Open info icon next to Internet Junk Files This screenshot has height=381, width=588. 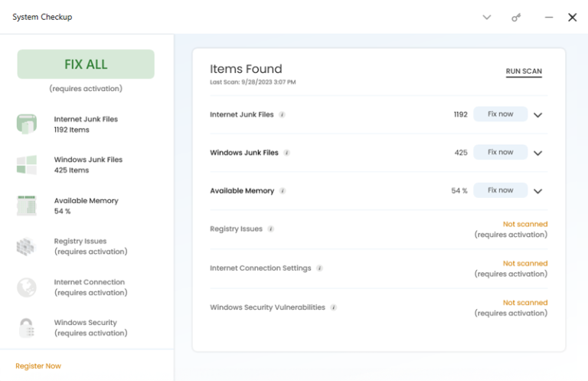pos(282,115)
